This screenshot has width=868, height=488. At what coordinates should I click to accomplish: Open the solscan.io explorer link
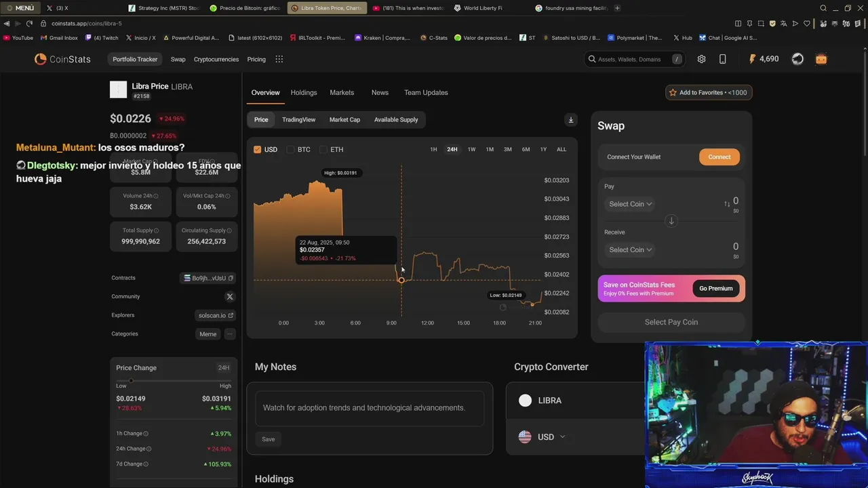(x=216, y=315)
